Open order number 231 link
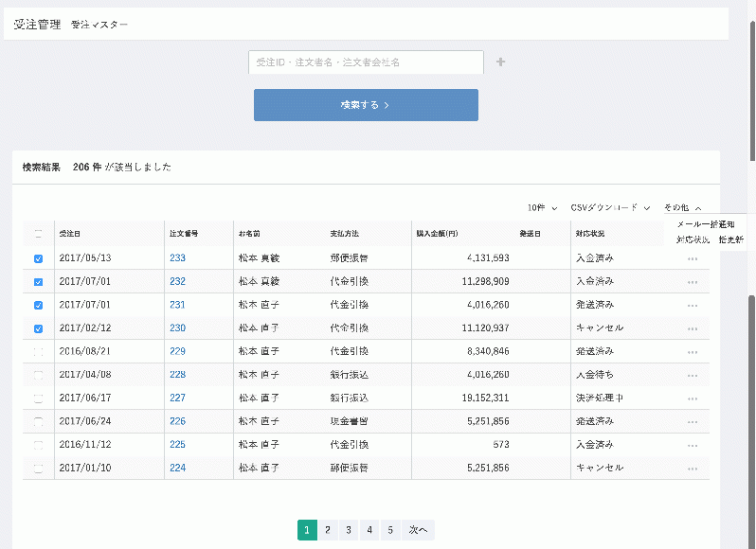Viewport: 756px width, 549px height. click(177, 305)
